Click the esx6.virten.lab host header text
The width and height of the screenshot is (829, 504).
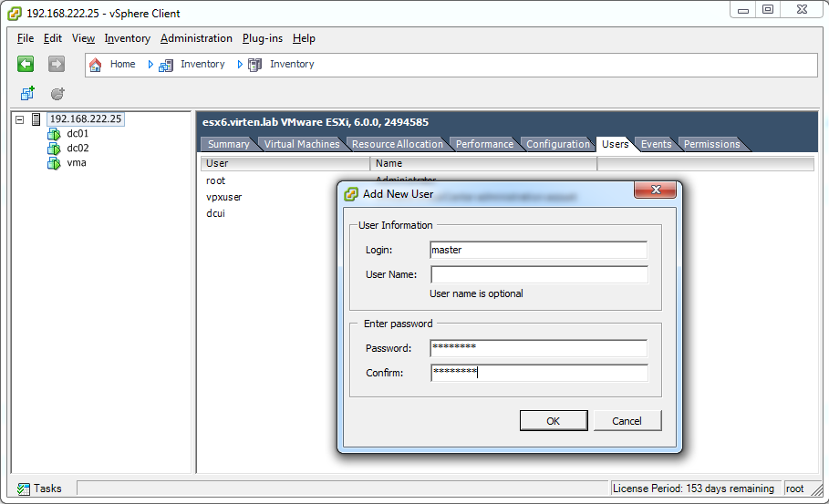coord(316,122)
